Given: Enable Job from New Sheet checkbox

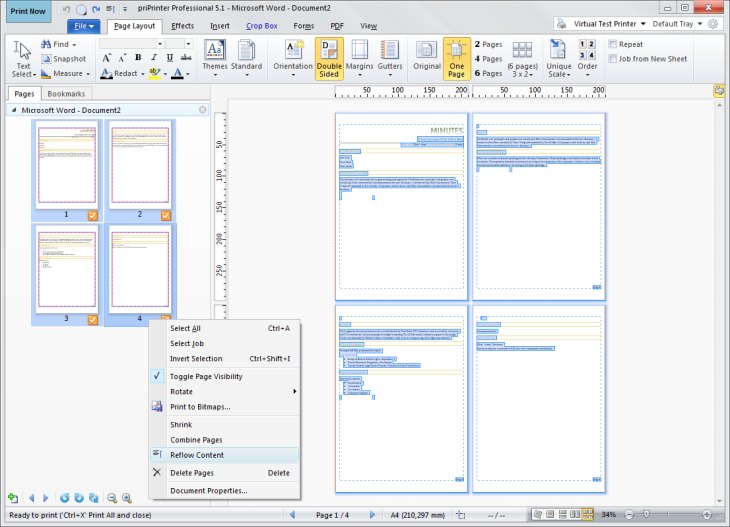Looking at the screenshot, I should 613,59.
